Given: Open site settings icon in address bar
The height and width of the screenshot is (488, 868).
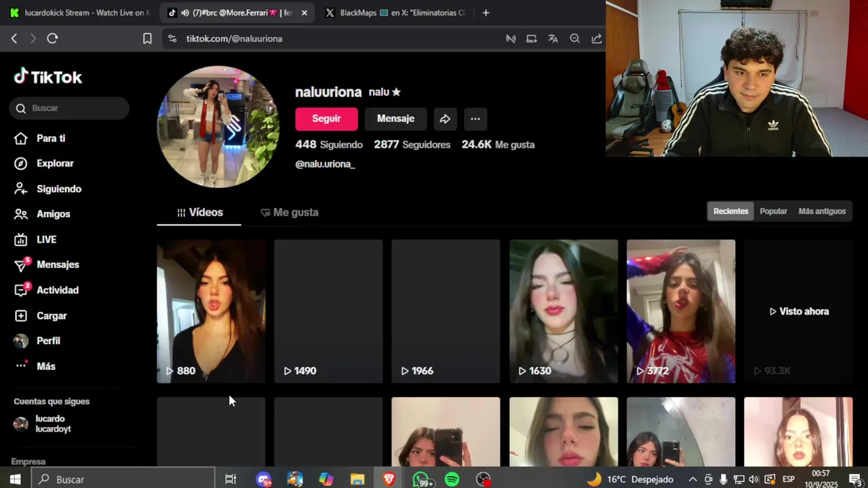Looking at the screenshot, I should click(x=172, y=39).
